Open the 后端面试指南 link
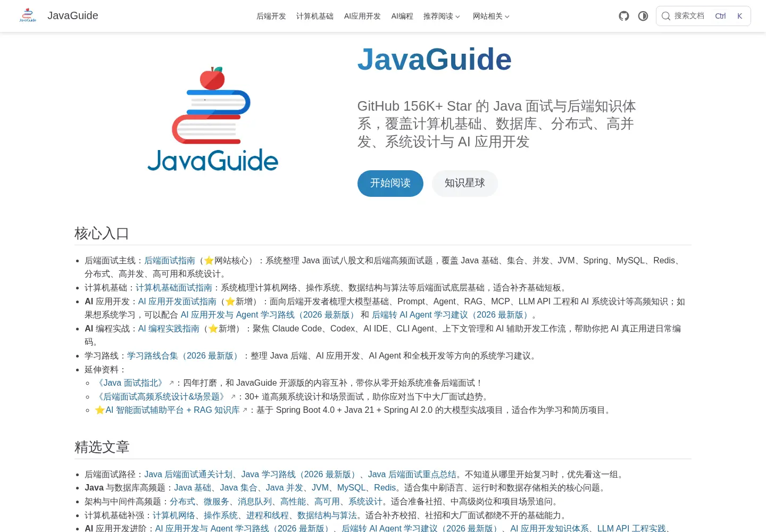The image size is (766, 532). (170, 261)
